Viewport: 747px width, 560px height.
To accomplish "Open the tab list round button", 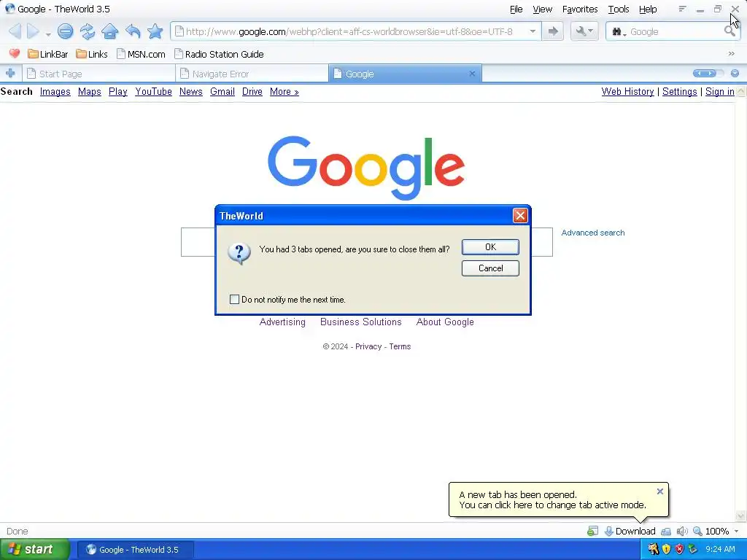I will click(735, 74).
